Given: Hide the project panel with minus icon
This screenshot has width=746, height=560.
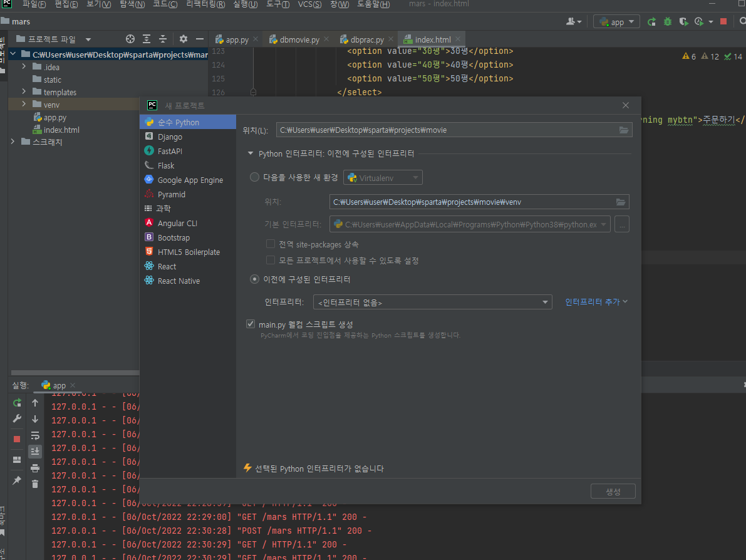Looking at the screenshot, I should click(x=200, y=39).
